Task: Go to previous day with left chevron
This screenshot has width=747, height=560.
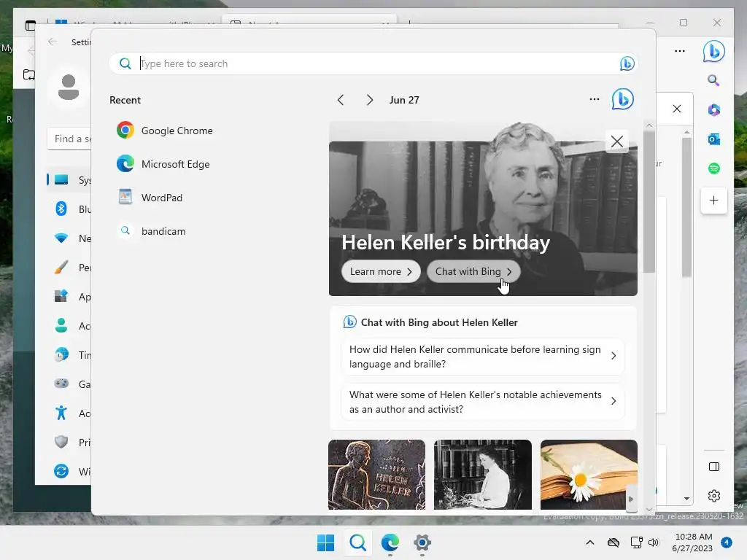Action: [x=340, y=100]
